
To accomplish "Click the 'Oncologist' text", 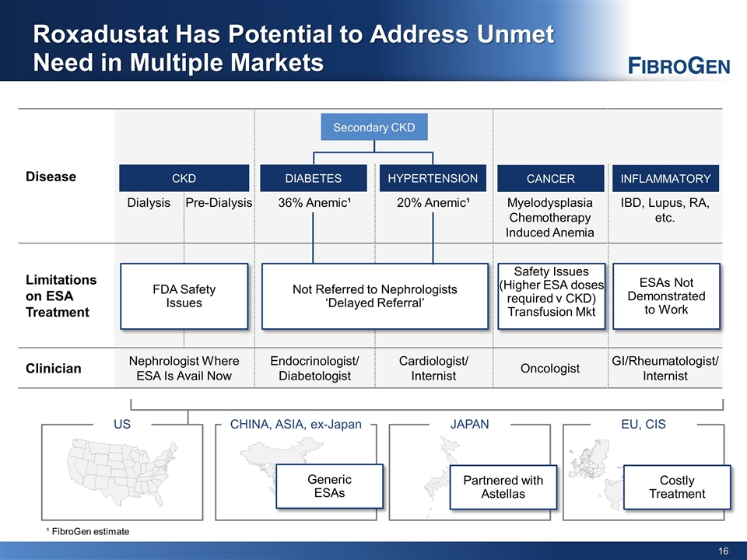I will click(x=550, y=369).
